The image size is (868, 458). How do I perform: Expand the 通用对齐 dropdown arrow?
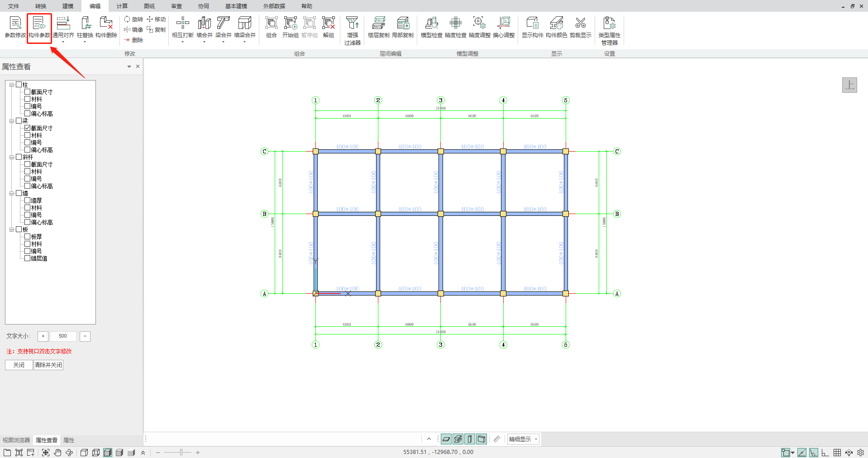click(x=63, y=42)
